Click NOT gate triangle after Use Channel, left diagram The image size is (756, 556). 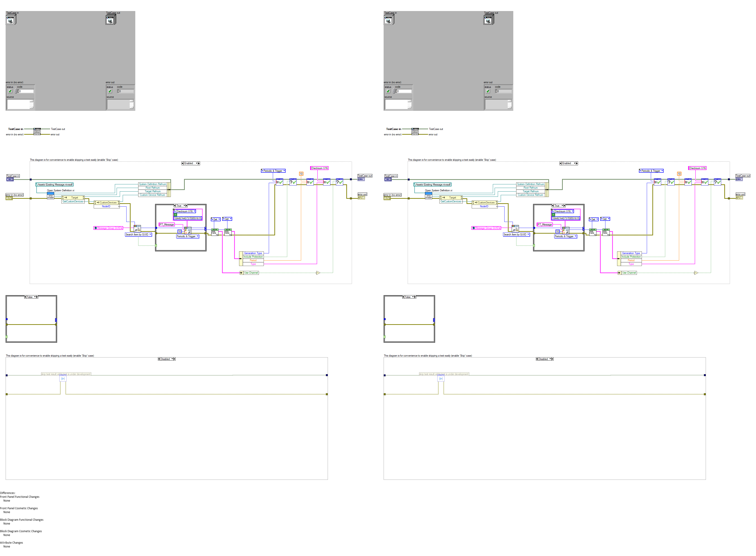click(x=318, y=273)
